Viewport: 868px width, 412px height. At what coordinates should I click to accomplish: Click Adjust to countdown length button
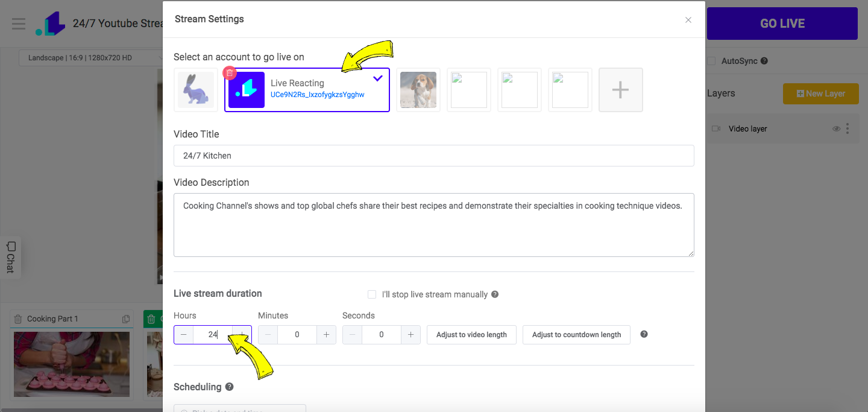tap(576, 335)
